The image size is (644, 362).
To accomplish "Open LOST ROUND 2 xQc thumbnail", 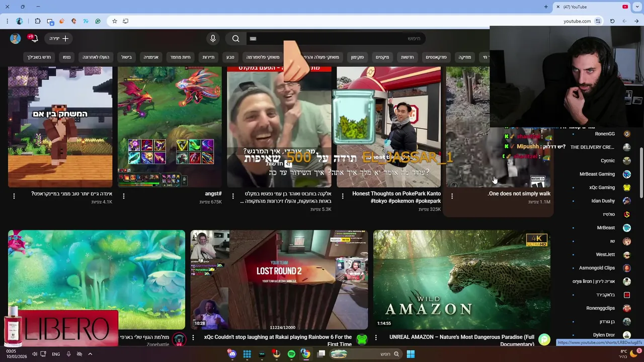I will [279, 280].
